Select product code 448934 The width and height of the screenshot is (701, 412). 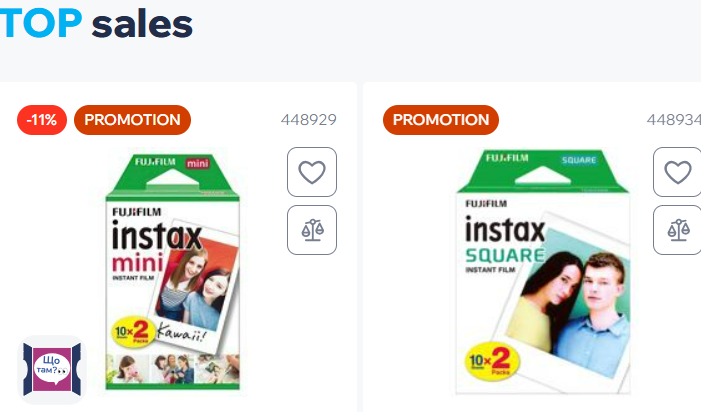(x=673, y=120)
